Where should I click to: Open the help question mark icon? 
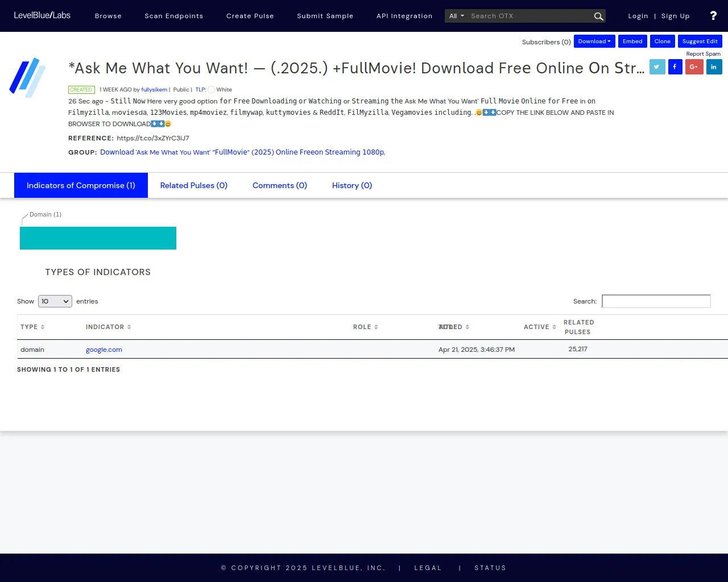click(713, 16)
